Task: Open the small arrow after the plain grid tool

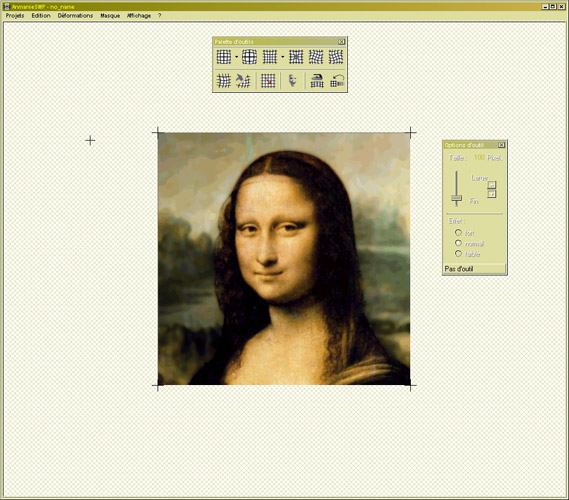Action: (x=236, y=57)
